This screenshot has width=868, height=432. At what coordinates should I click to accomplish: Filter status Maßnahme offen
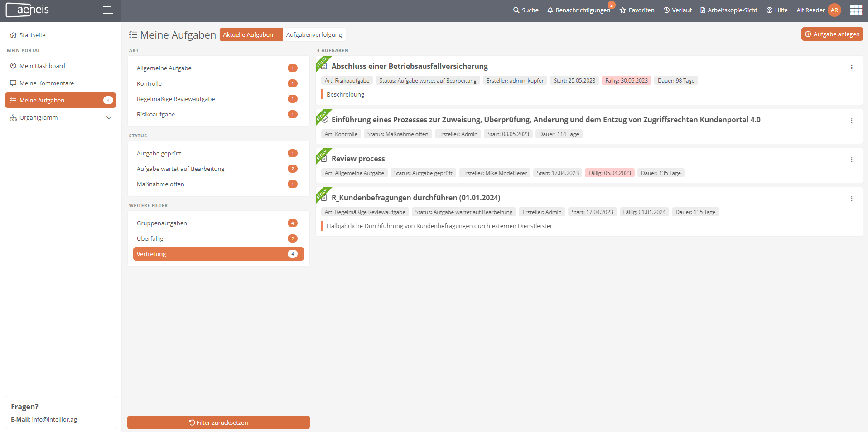pyautogui.click(x=218, y=184)
